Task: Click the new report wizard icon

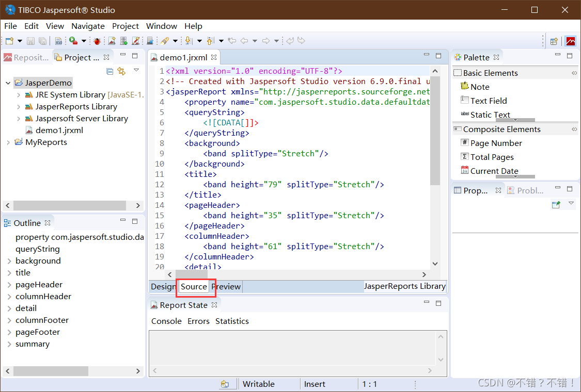Action: tap(112, 41)
